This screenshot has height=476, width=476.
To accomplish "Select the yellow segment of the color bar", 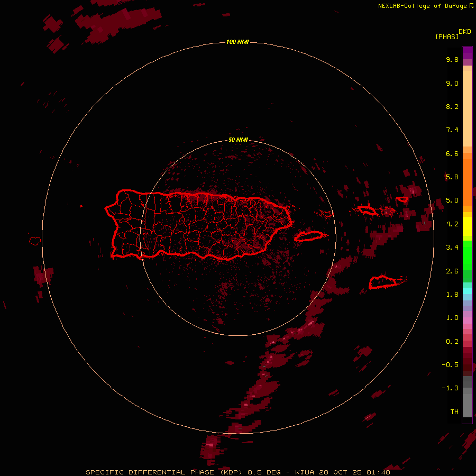I will [467, 226].
